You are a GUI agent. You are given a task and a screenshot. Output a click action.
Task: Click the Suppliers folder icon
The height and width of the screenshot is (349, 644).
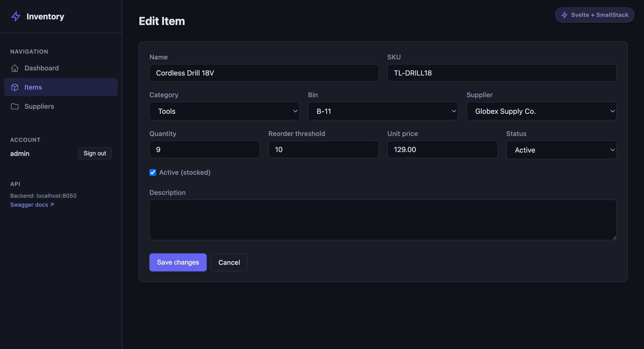point(15,106)
